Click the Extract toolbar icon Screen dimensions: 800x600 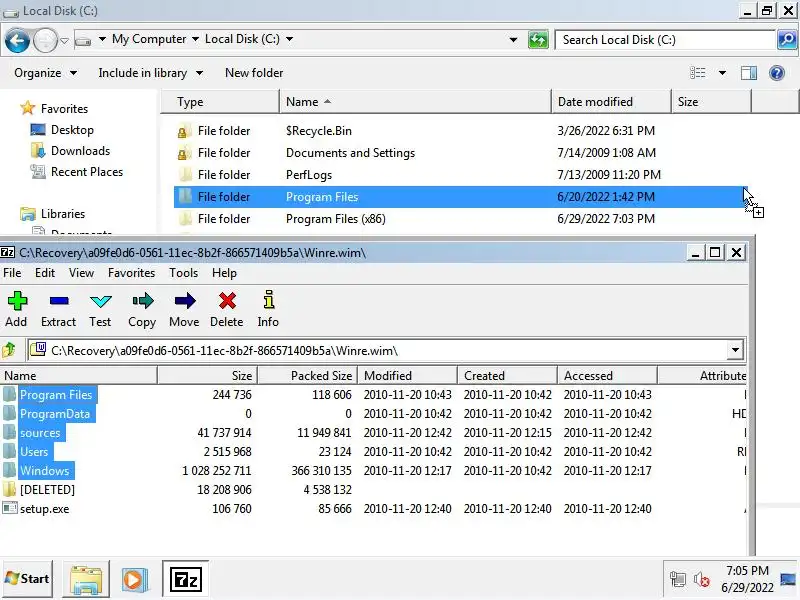pyautogui.click(x=58, y=309)
